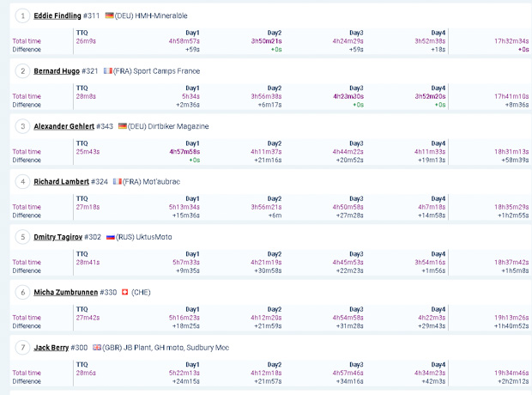Click German flag icon beside Alexander Gehlert
This screenshot has height=395, width=532.
pyautogui.click(x=123, y=126)
